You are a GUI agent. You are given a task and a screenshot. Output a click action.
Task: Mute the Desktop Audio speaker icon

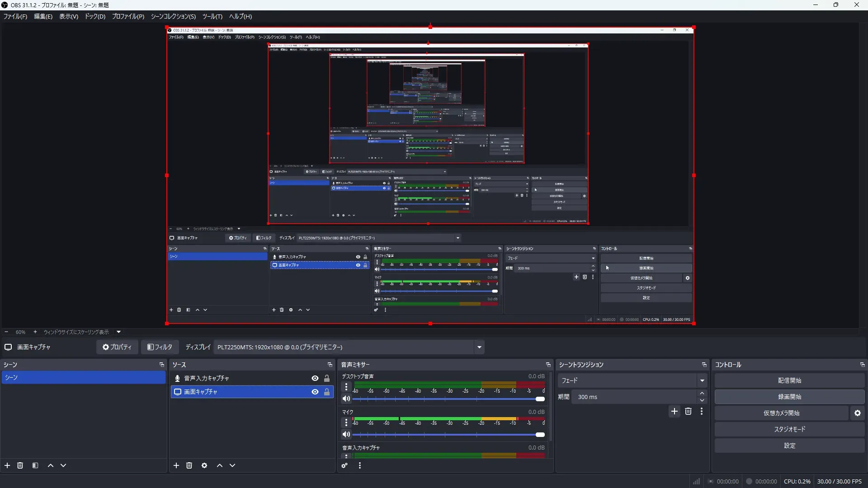[346, 399]
